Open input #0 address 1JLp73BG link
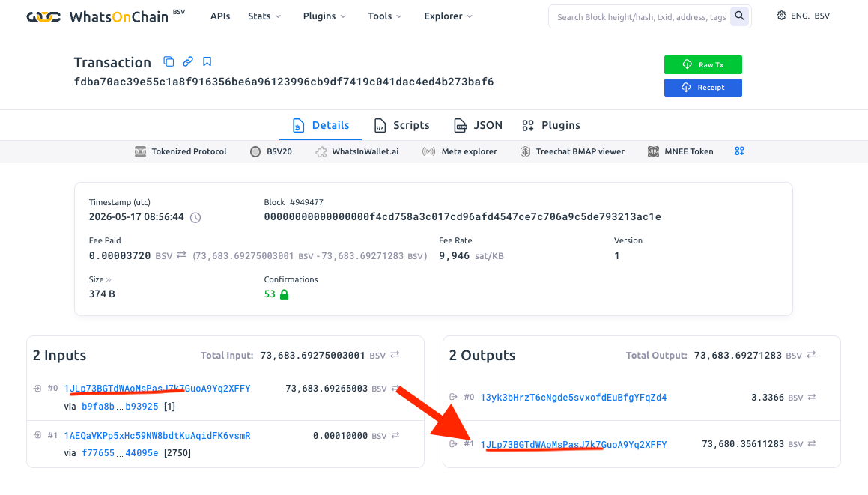Viewport: 868px width, 495px height. (157, 389)
